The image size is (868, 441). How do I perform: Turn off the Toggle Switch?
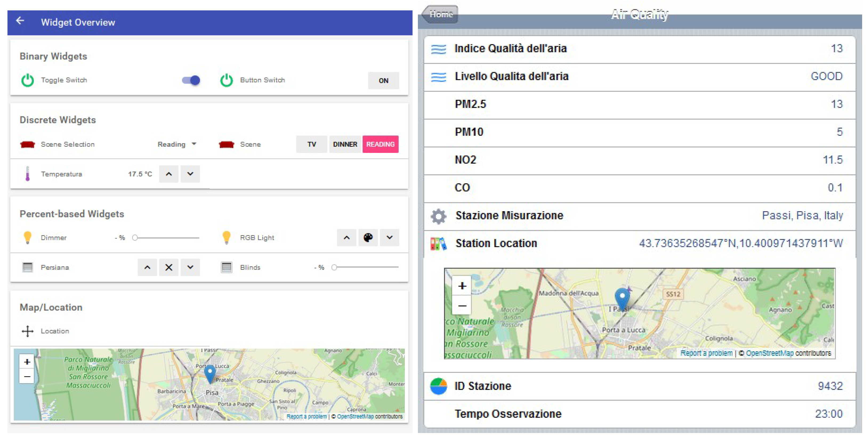[191, 80]
